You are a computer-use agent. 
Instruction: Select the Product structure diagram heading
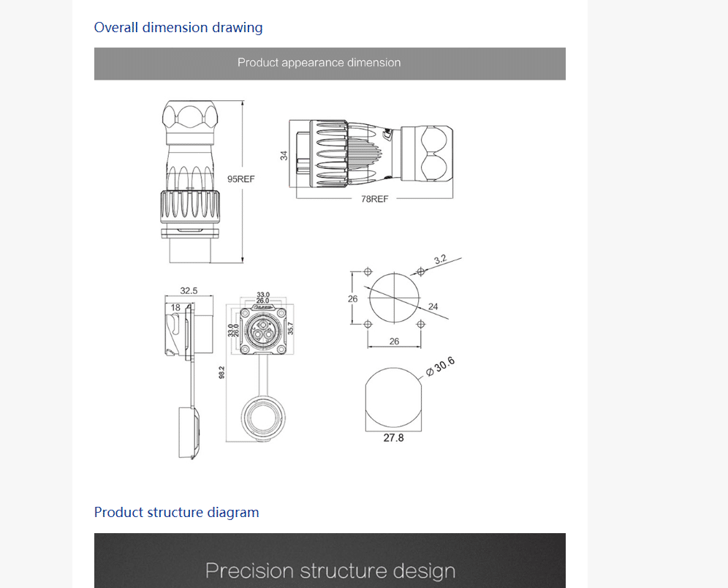click(176, 513)
